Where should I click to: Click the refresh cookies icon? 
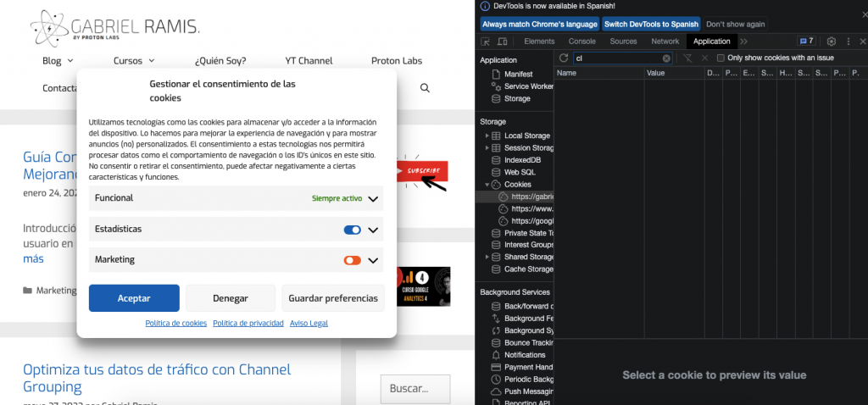click(564, 58)
